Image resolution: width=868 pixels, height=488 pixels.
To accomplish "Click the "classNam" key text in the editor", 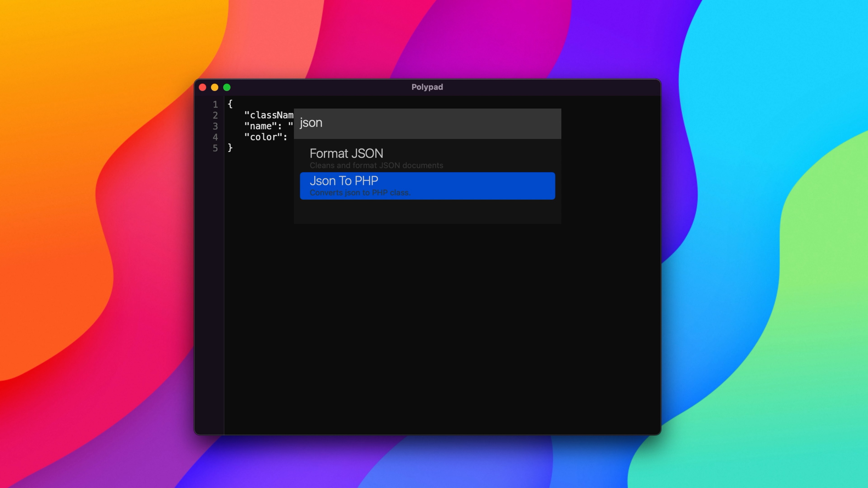I will pos(269,115).
